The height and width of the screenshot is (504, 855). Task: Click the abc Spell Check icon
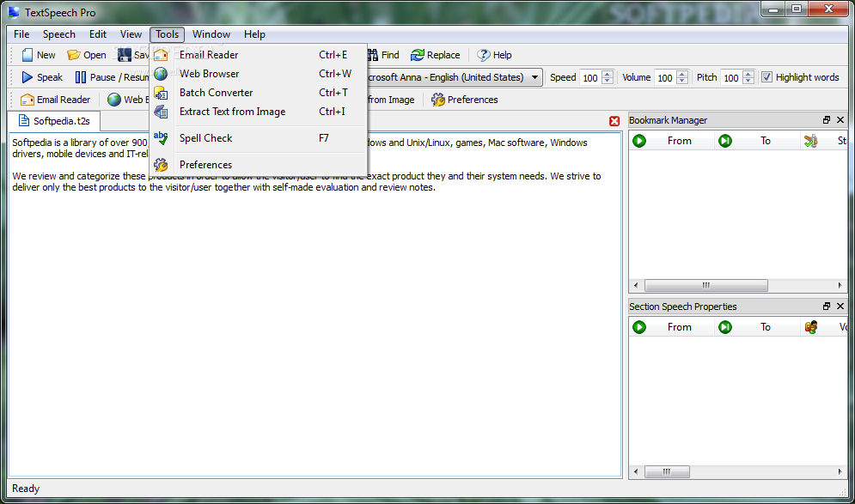(161, 138)
